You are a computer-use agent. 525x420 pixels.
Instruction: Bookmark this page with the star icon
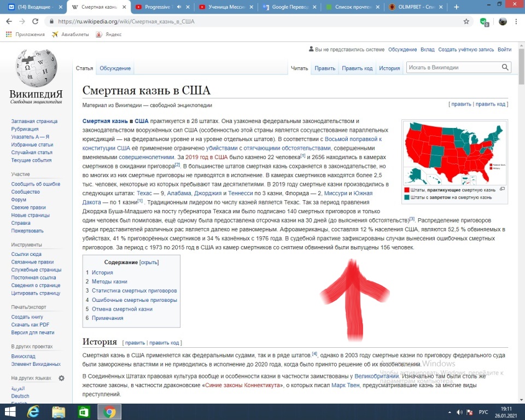466,21
